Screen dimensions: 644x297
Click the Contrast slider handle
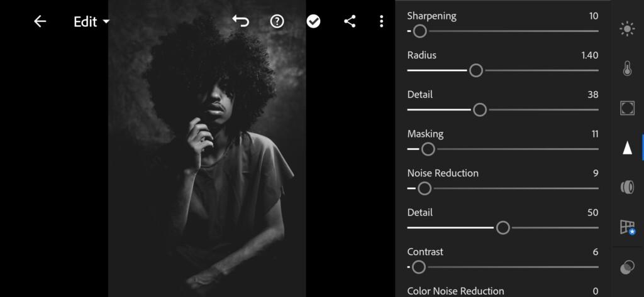pyautogui.click(x=418, y=267)
